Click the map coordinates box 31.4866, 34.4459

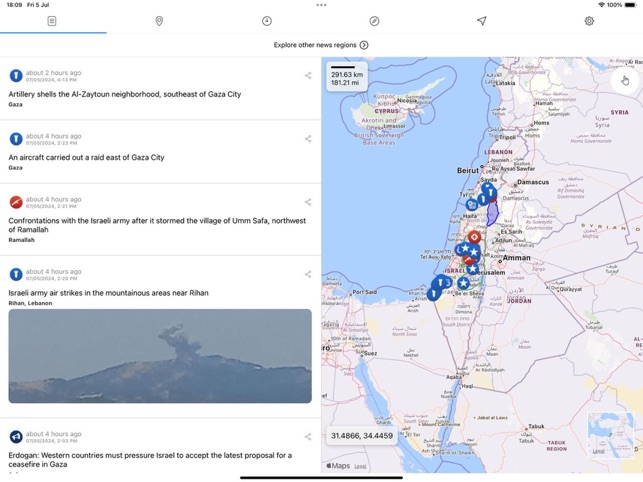tap(361, 436)
